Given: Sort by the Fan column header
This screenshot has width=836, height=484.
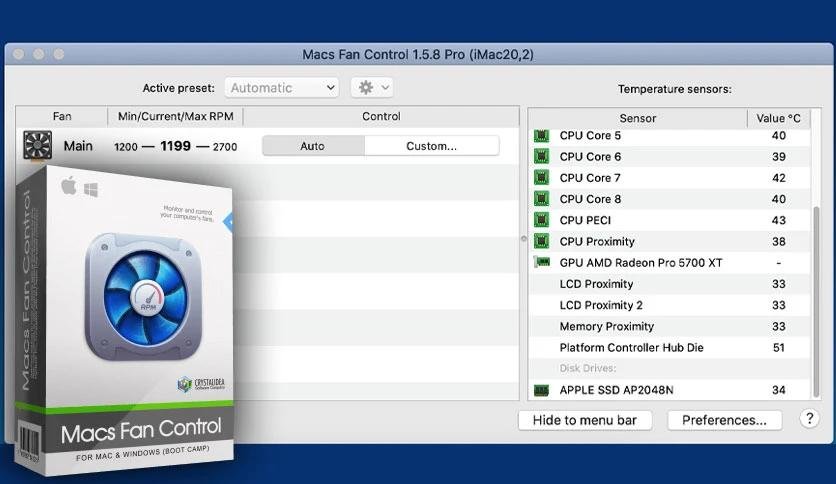Looking at the screenshot, I should [62, 116].
